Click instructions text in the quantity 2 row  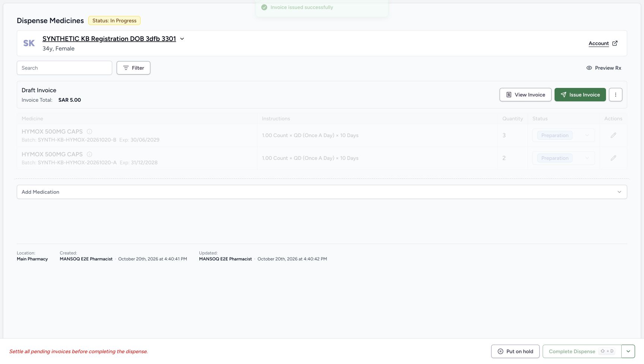(x=310, y=158)
